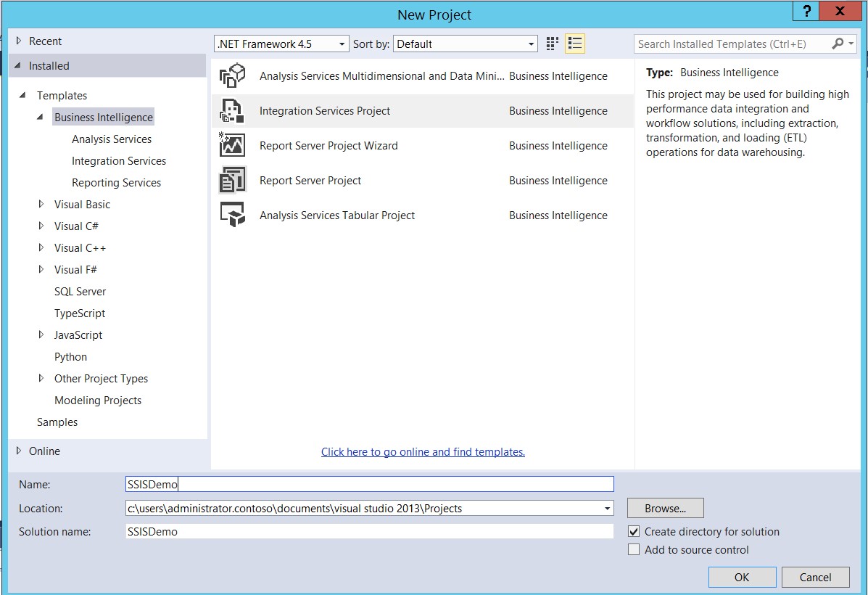This screenshot has height=595, width=868.
Task: Click link to find templates online
Action: pos(423,452)
